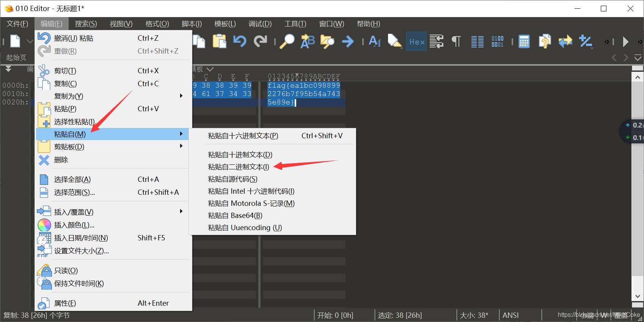This screenshot has height=322, width=644.
Task: Toggle the Hex edit mode button
Action: click(417, 41)
